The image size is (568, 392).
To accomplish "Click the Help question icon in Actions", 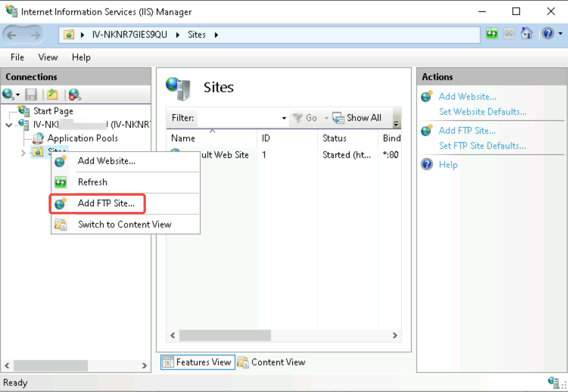I will 427,164.
